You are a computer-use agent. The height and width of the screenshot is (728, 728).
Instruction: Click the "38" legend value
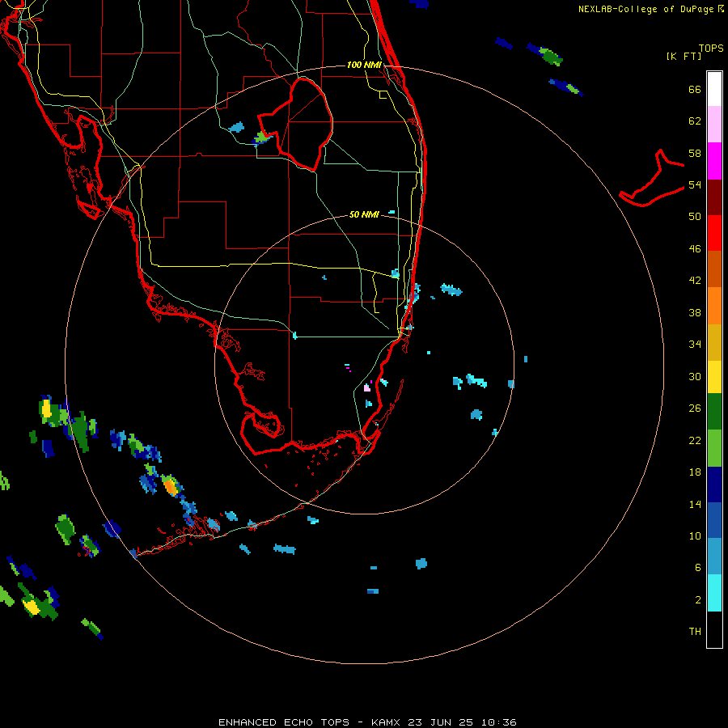[x=695, y=312]
